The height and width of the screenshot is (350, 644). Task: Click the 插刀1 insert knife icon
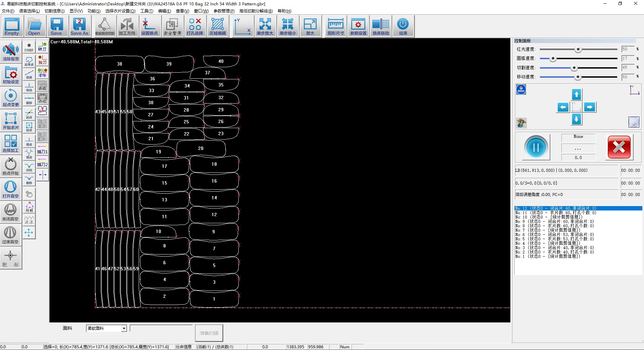(42, 149)
